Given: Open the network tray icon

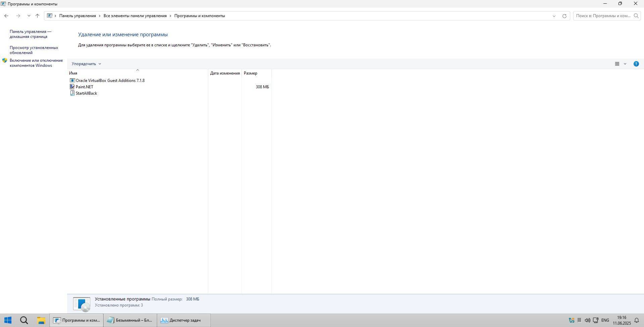Looking at the screenshot, I should (x=596, y=320).
